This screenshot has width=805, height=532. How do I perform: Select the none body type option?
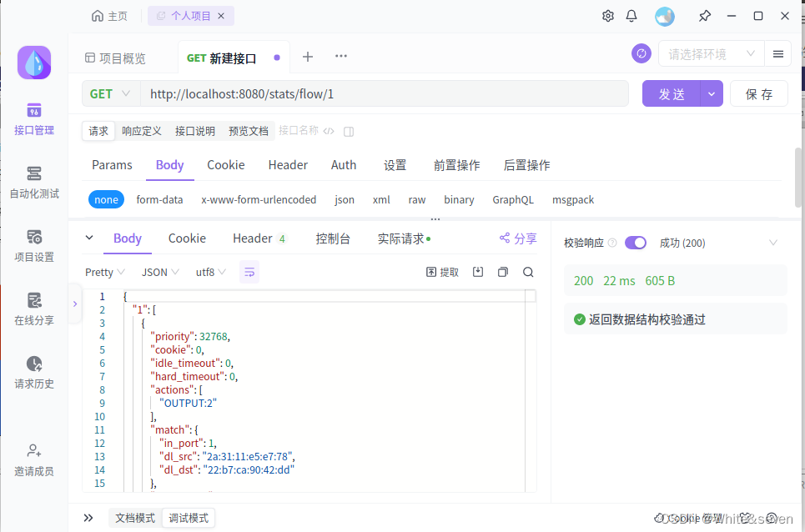106,199
